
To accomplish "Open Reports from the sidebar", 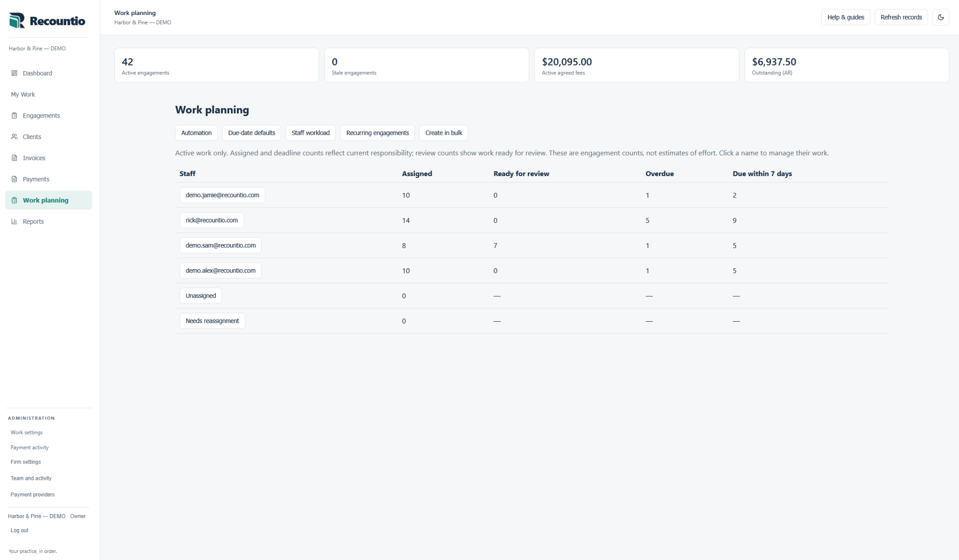I will pos(49,221).
